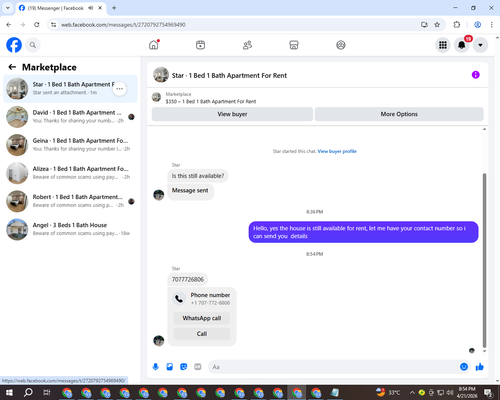Open the taskbar clock and date

[x=467, y=392]
